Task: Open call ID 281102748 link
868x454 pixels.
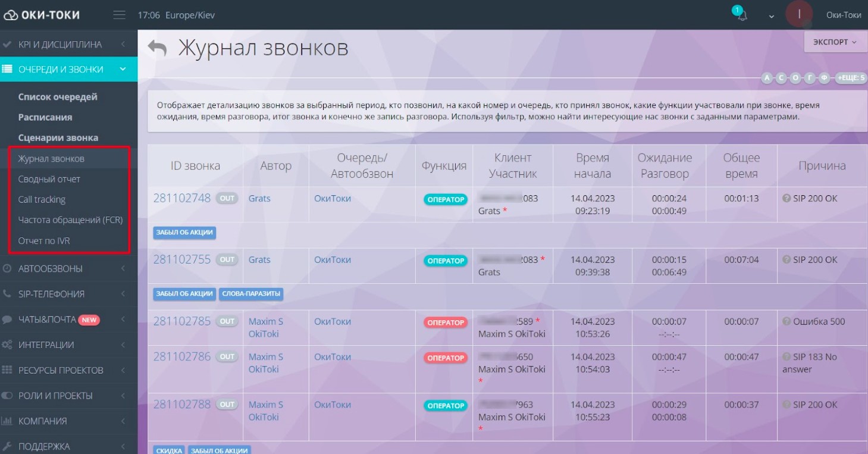Action: (182, 198)
